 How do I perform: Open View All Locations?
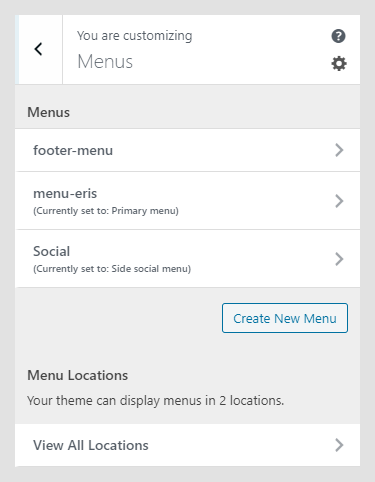187,445
